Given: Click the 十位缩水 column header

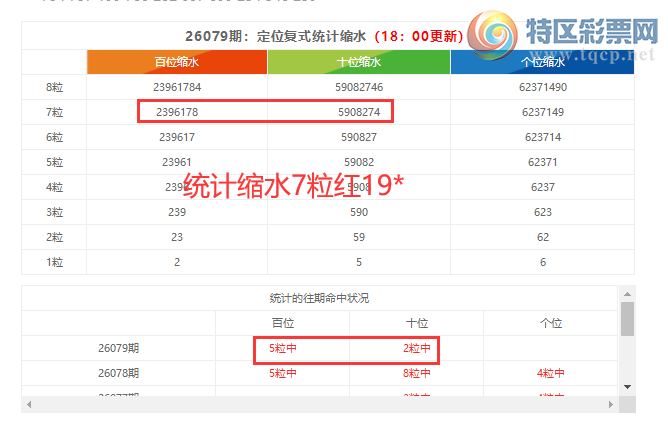Looking at the screenshot, I should [x=359, y=62].
